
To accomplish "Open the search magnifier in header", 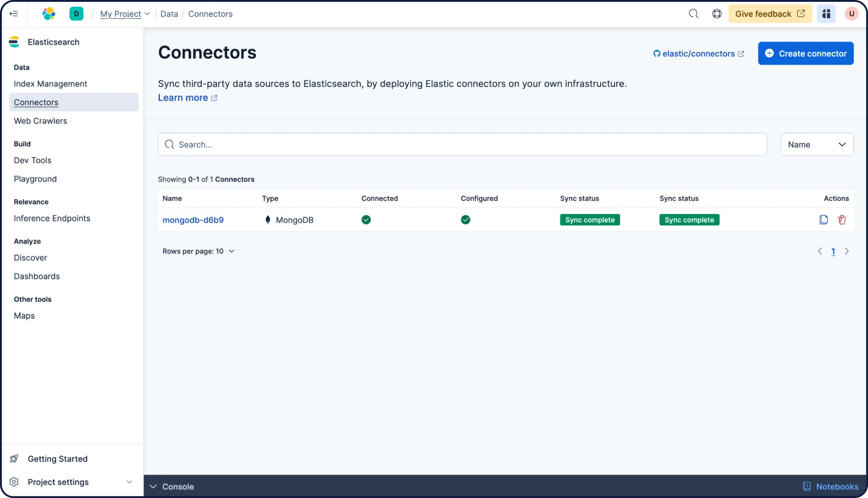I will [693, 14].
